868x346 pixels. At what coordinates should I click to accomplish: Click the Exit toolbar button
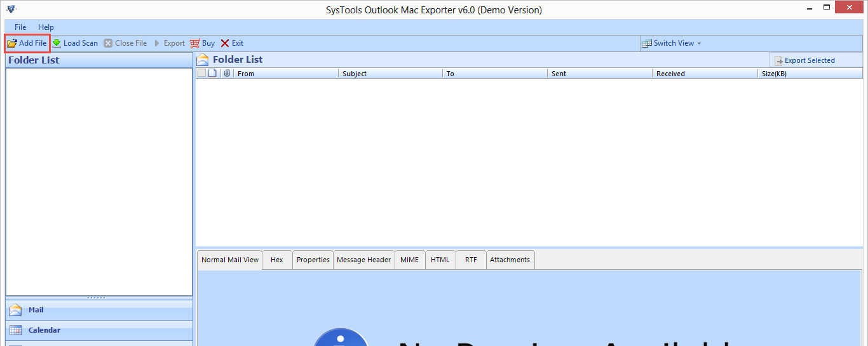(x=232, y=43)
